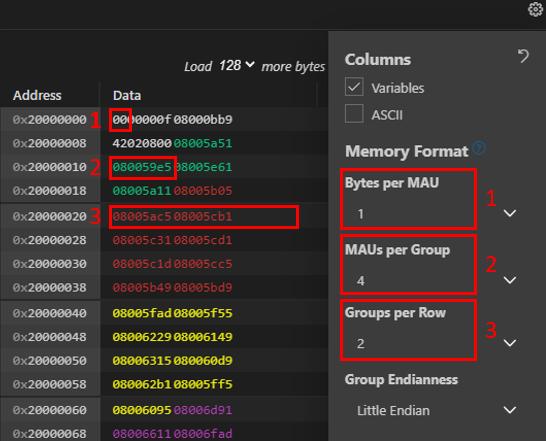This screenshot has width=546, height=441.
Task: Click red data value 08005b49
Action: [142, 287]
